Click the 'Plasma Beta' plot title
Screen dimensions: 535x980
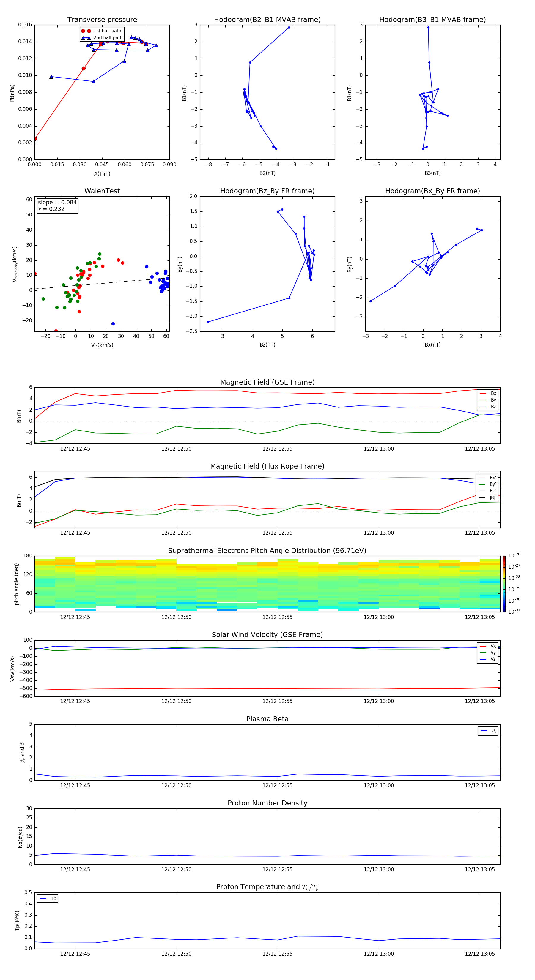pyautogui.click(x=267, y=719)
